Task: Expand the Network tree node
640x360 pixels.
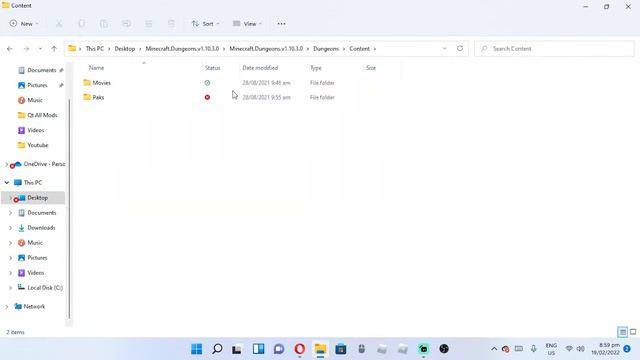Action: (7, 307)
